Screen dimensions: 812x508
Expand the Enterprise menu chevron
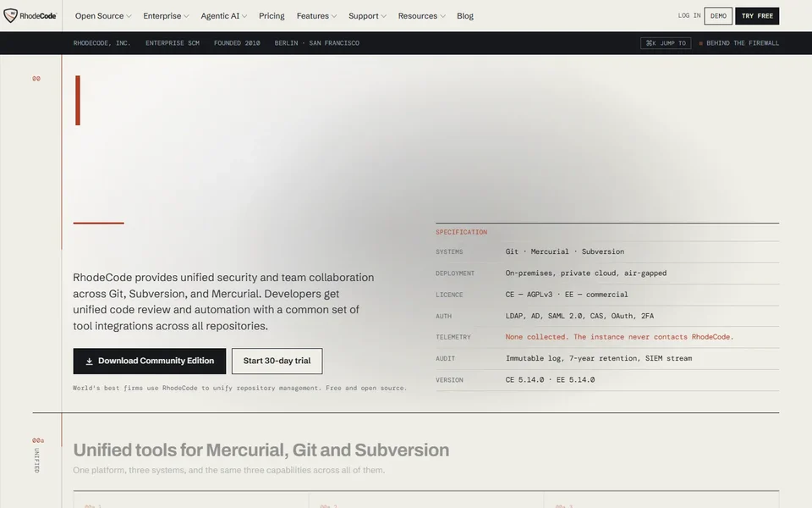pos(186,16)
